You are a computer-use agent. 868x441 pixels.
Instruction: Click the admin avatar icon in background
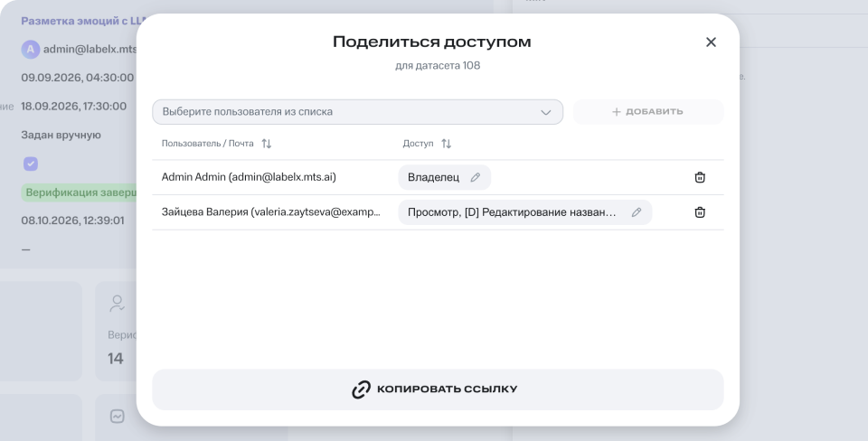[x=31, y=49]
